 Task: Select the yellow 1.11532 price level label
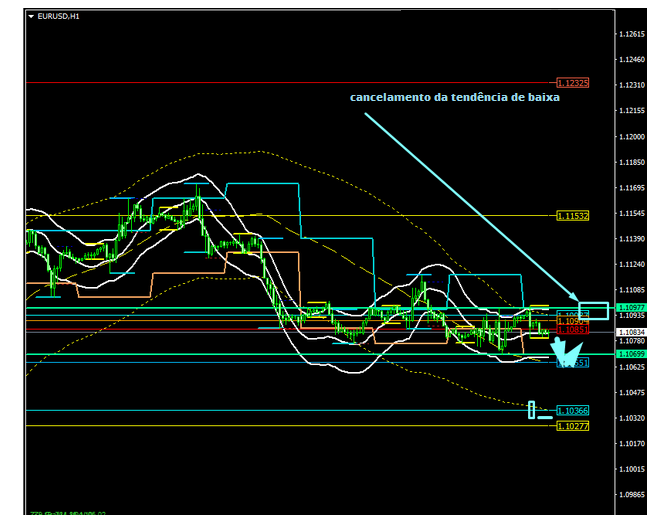point(573,216)
